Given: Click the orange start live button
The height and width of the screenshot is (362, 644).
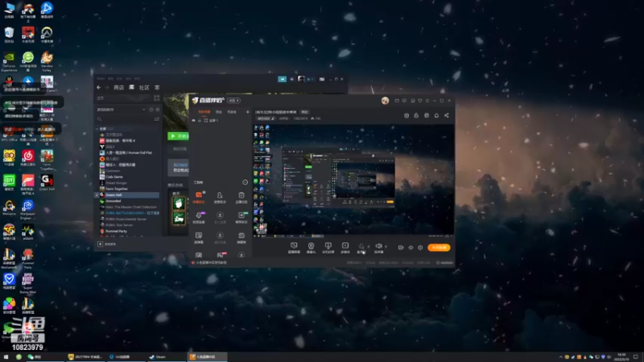Looking at the screenshot, I should pyautogui.click(x=439, y=248).
